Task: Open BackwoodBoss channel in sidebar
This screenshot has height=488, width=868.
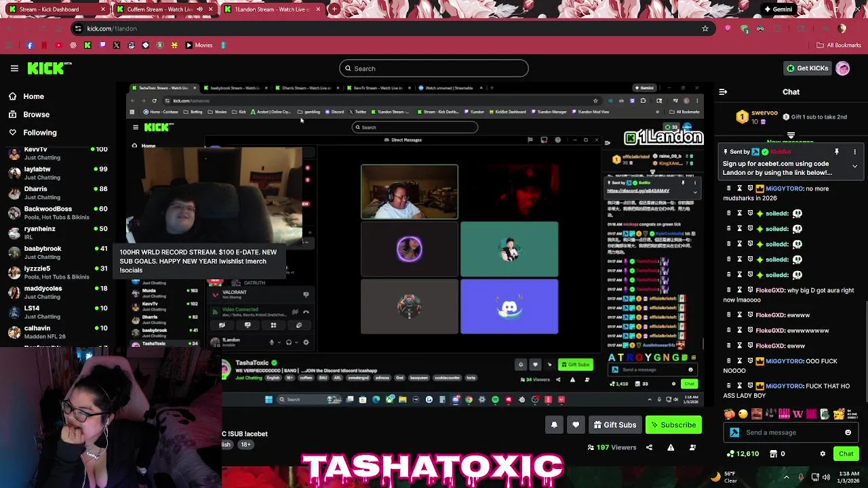Action: pyautogui.click(x=58, y=213)
